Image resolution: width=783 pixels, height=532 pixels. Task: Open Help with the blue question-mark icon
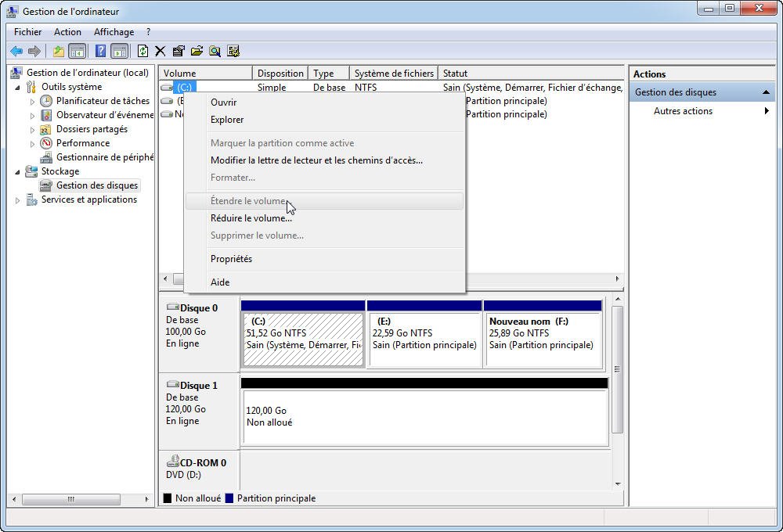click(100, 51)
